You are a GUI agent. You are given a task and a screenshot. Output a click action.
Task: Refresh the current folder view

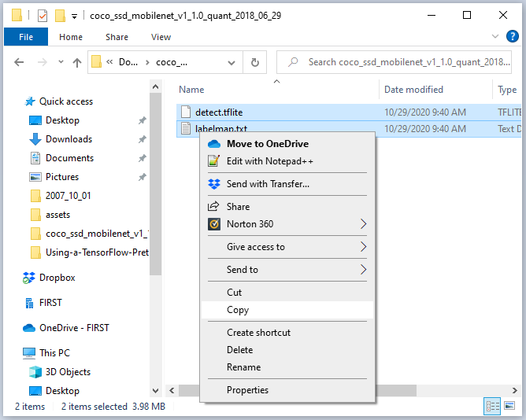tap(254, 62)
